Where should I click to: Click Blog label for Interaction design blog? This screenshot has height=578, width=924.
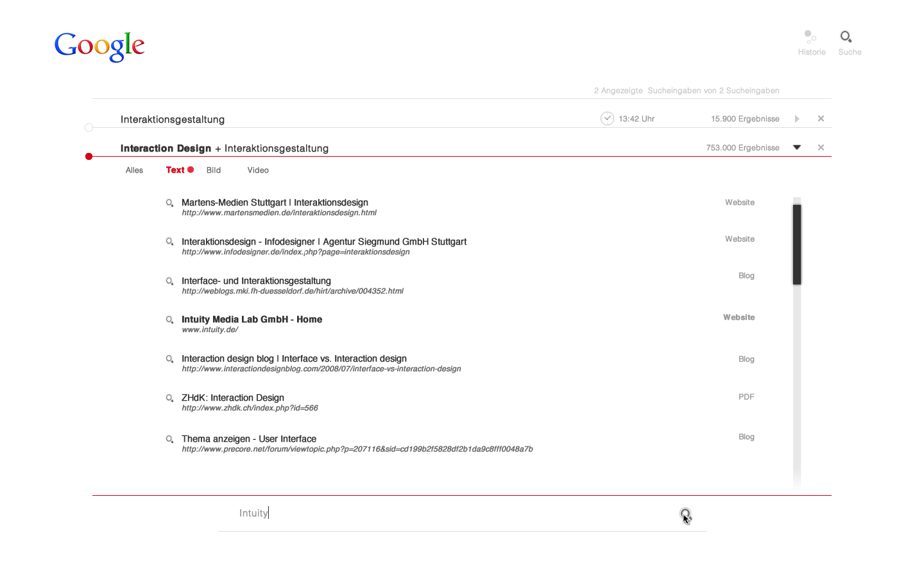(746, 359)
